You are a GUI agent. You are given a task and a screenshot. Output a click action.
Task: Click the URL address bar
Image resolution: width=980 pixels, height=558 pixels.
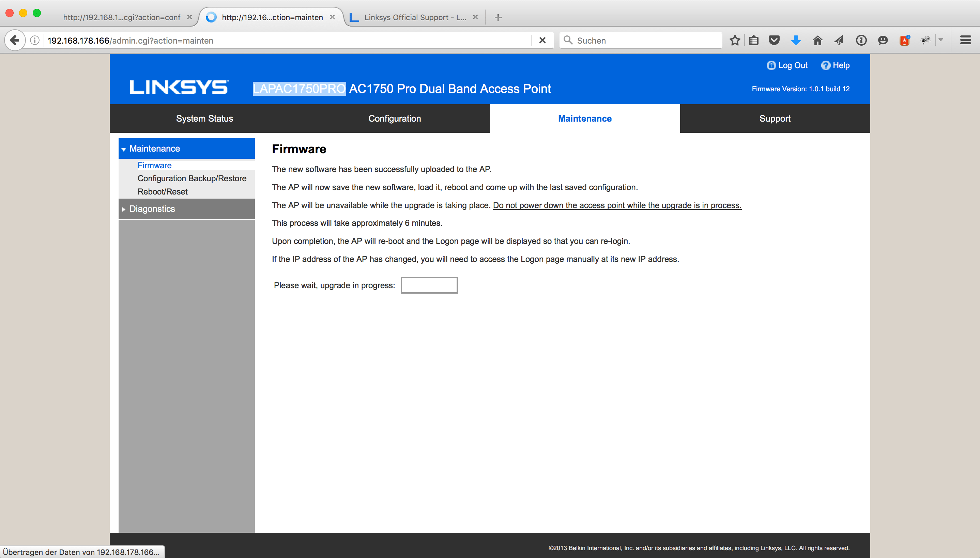288,41
